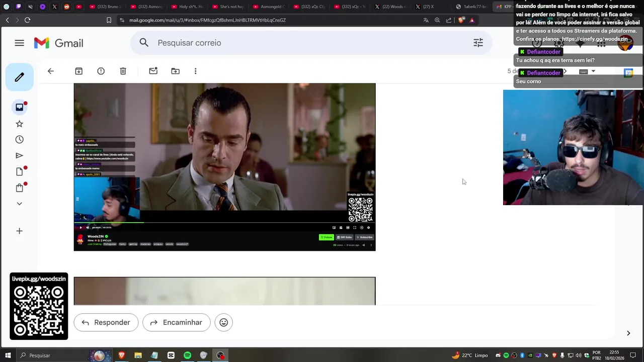Mark the email as unread
644x362 pixels.
pos(153,71)
